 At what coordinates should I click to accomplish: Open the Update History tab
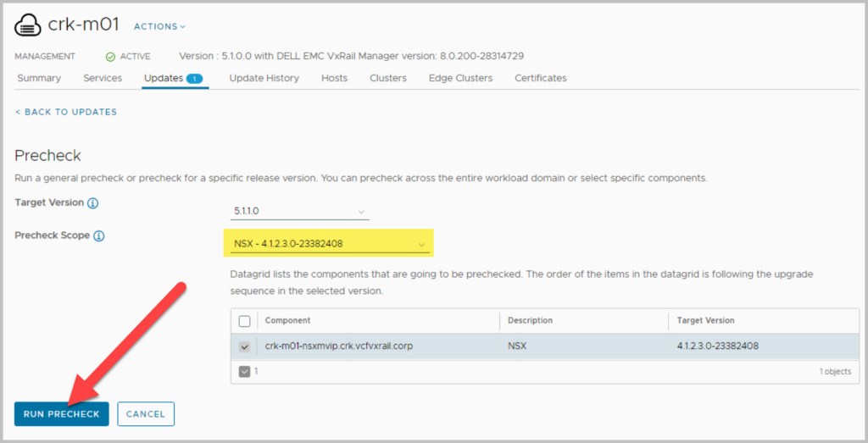pos(264,78)
